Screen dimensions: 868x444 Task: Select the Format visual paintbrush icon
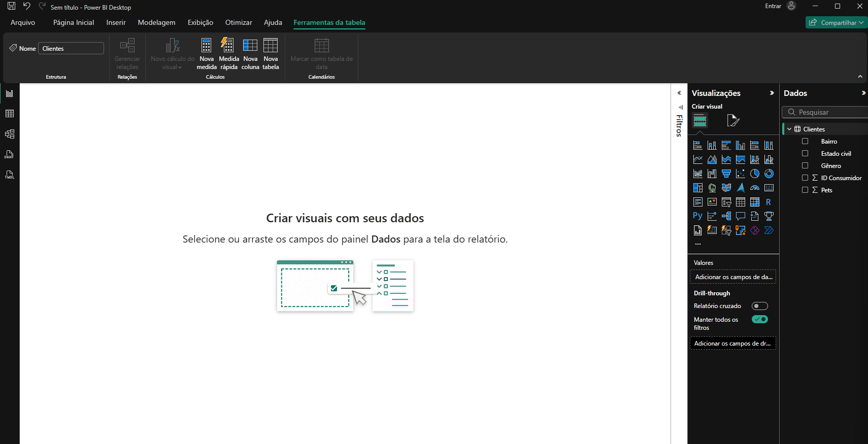tap(733, 121)
